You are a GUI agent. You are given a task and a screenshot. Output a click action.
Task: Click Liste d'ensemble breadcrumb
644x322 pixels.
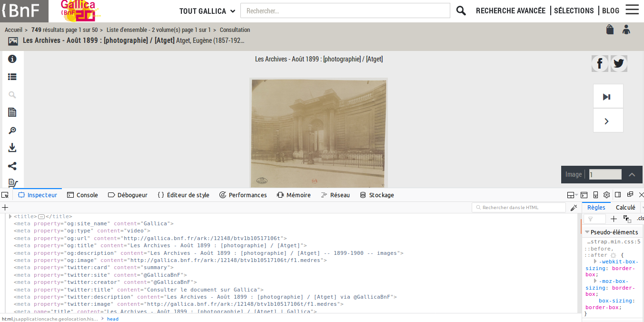(x=159, y=30)
